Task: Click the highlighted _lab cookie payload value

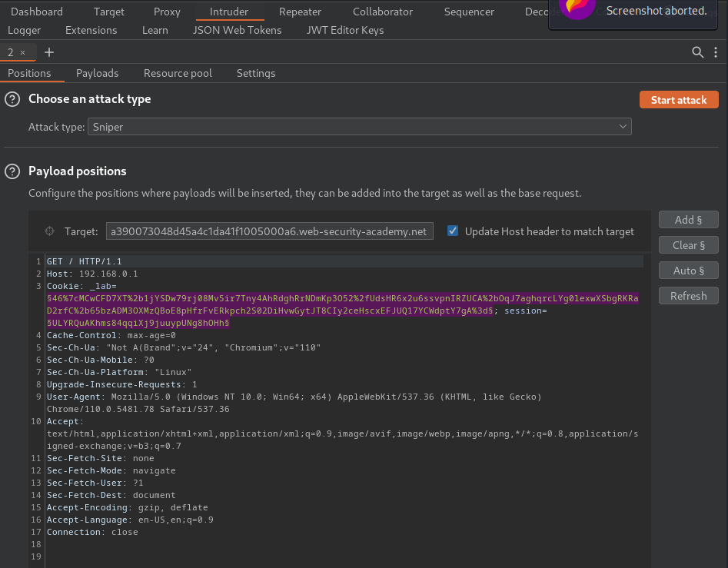Action: 343,304
